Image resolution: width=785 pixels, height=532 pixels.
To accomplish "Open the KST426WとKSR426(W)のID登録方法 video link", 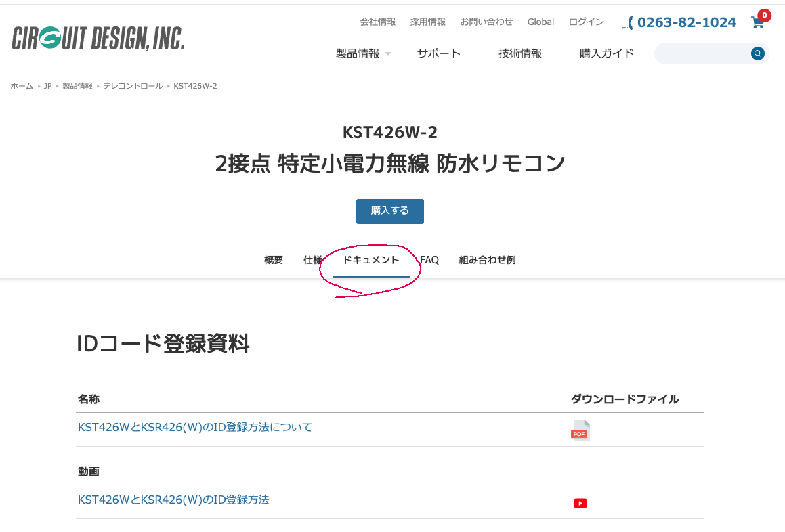I will tap(173, 500).
